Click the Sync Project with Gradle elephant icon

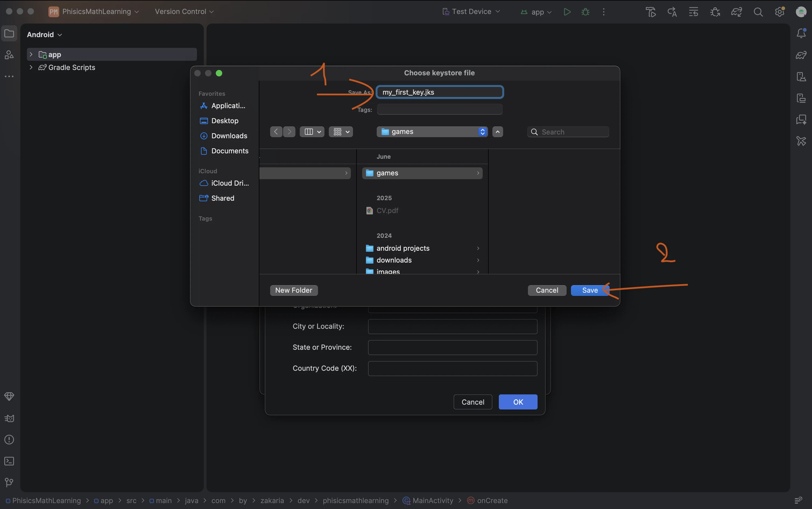[737, 12]
